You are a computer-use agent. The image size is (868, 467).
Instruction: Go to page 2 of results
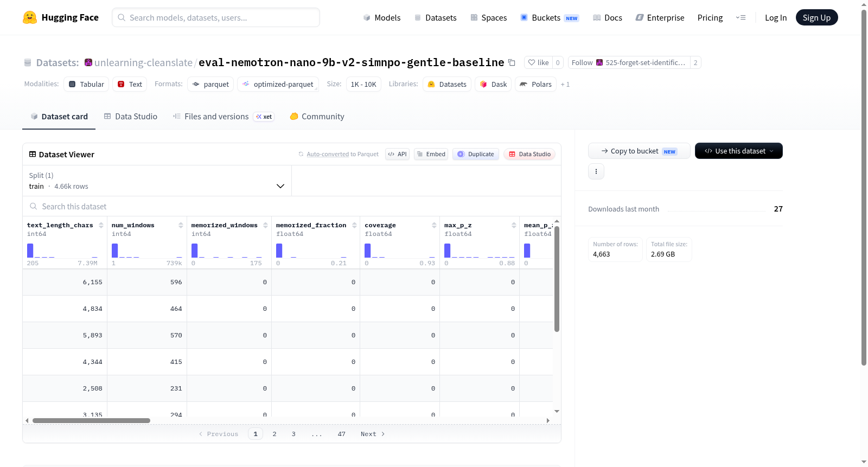[x=275, y=434]
